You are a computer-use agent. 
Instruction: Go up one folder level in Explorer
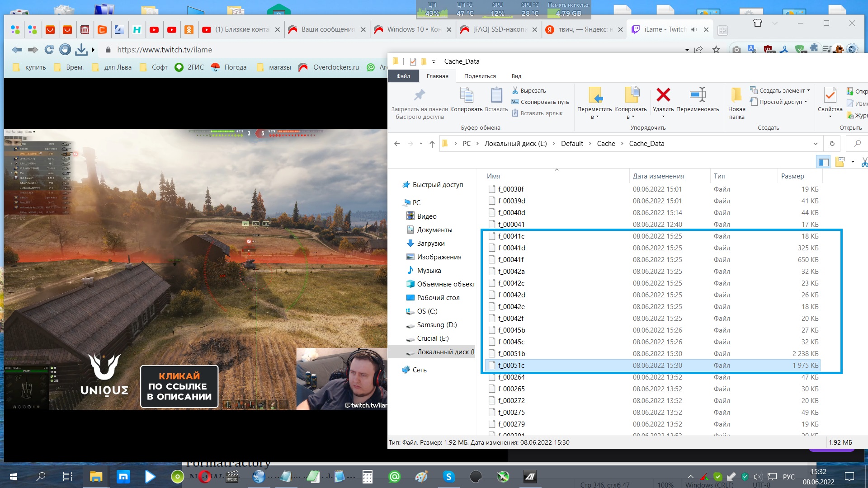(x=432, y=144)
